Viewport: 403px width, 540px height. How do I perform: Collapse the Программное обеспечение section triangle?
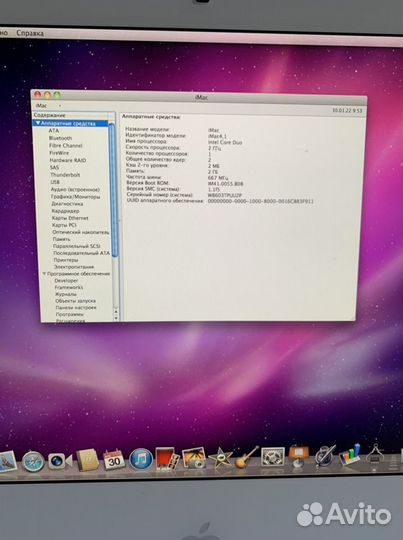coord(44,274)
